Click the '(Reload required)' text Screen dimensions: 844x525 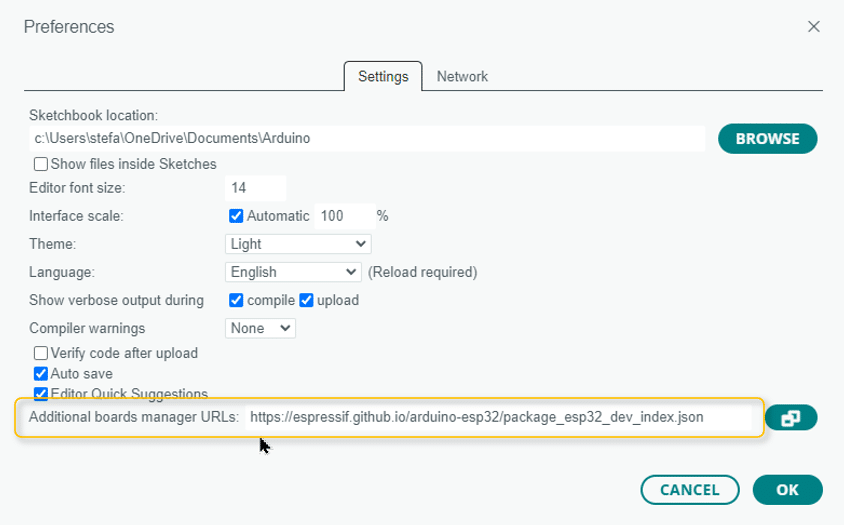pos(423,272)
